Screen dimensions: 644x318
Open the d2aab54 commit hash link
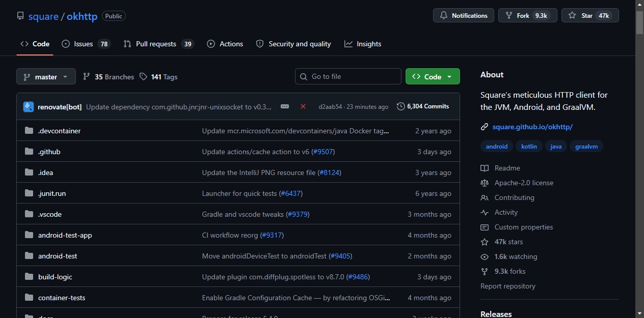pos(330,107)
